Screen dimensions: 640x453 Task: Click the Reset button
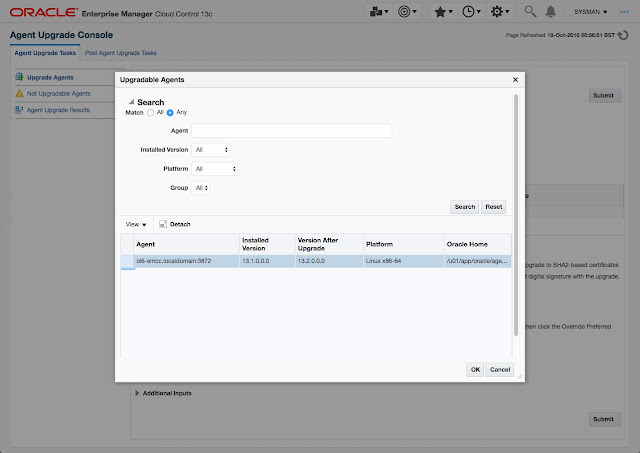point(493,207)
